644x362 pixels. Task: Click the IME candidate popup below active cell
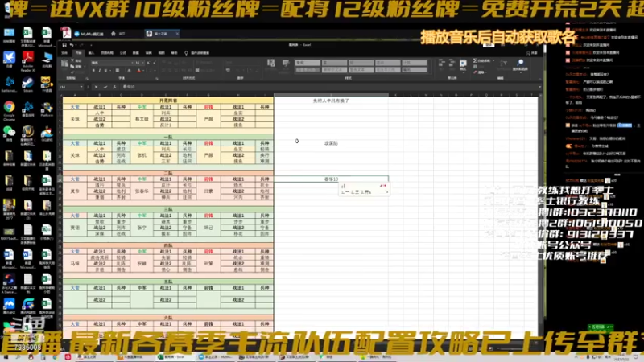point(364,189)
